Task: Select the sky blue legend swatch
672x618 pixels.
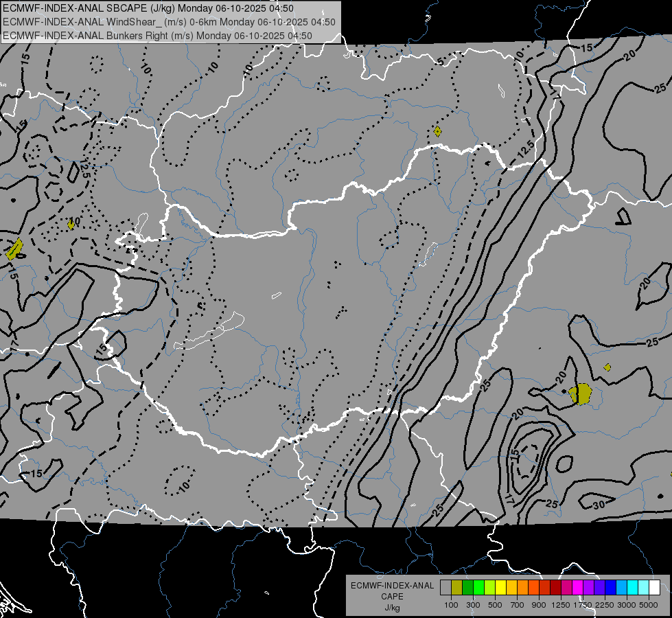Action: coord(621,588)
